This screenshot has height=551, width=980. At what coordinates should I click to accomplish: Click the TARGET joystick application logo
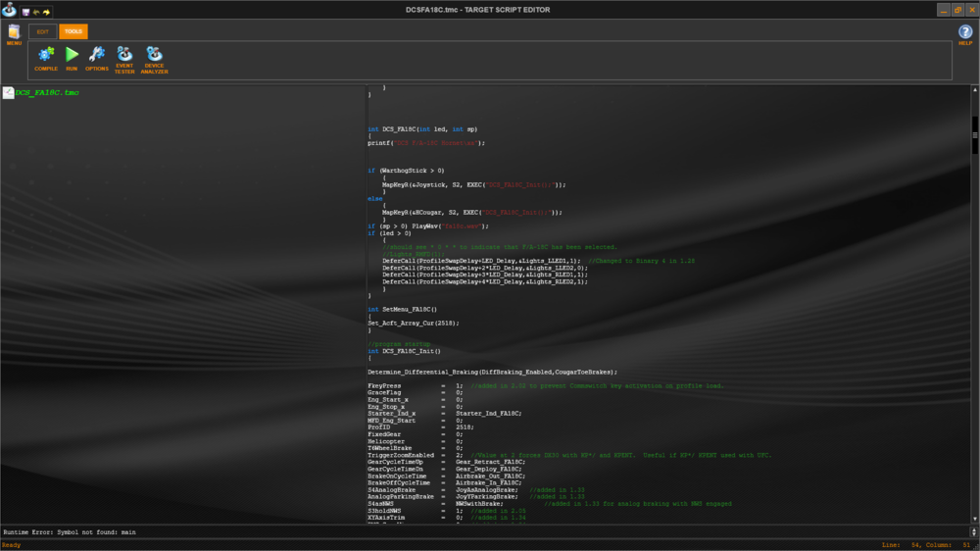point(9,10)
